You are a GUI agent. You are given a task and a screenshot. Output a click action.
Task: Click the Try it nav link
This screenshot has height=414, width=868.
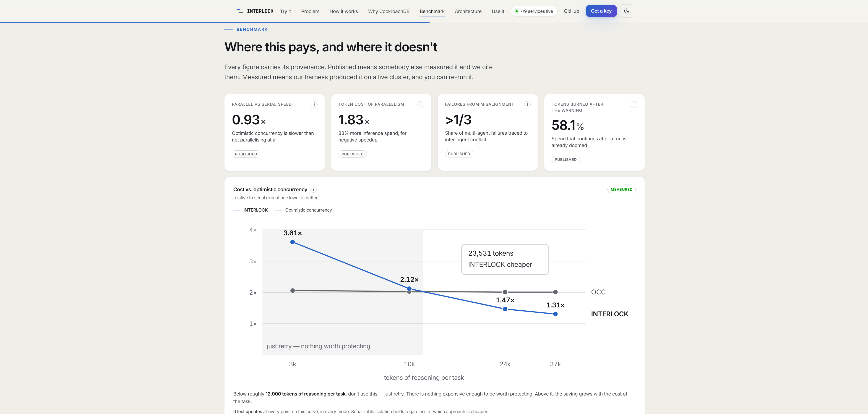(285, 11)
